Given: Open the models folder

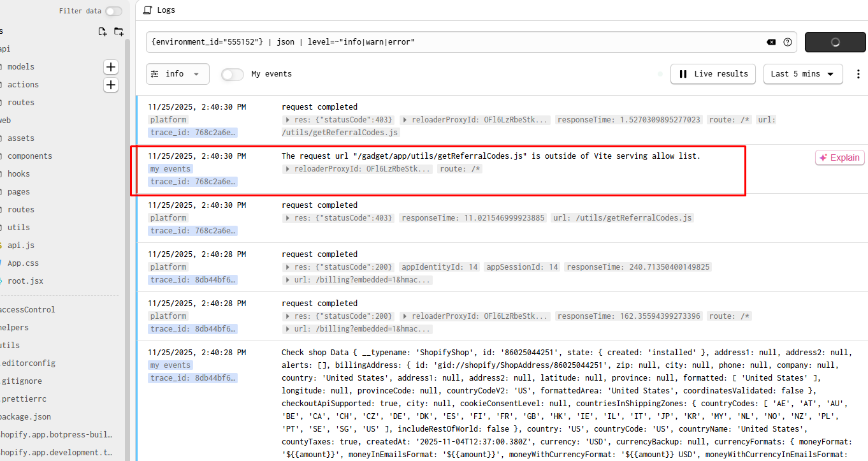Looking at the screenshot, I should click(20, 67).
